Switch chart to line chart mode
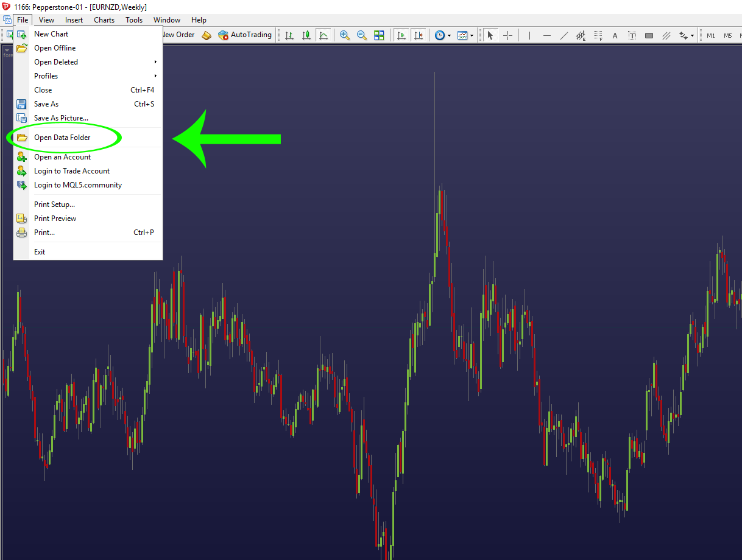The height and width of the screenshot is (560, 742). point(323,35)
